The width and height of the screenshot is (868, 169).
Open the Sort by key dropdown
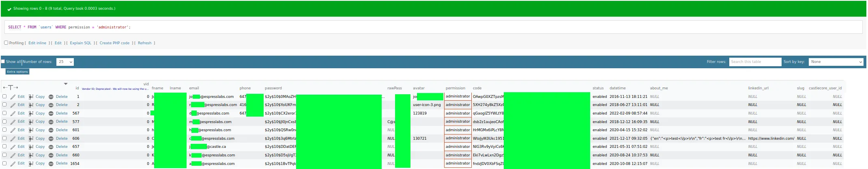point(836,62)
